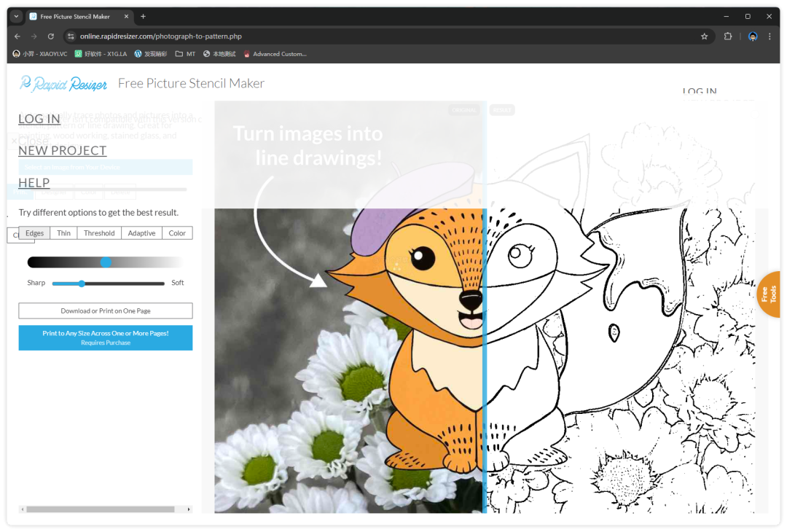Open the NEW PROJECT menu link
This screenshot has height=532, width=787.
click(62, 151)
